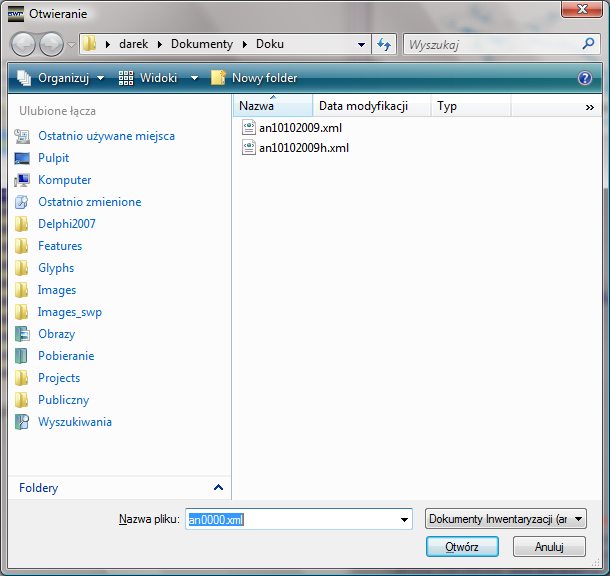Open the file type filter dropdown

click(579, 519)
